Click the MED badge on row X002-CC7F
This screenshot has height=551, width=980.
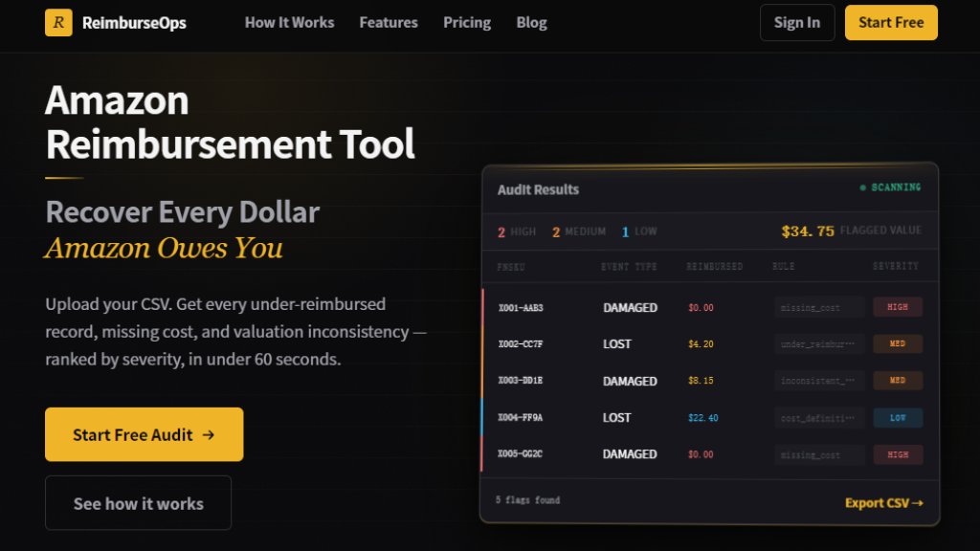click(898, 343)
